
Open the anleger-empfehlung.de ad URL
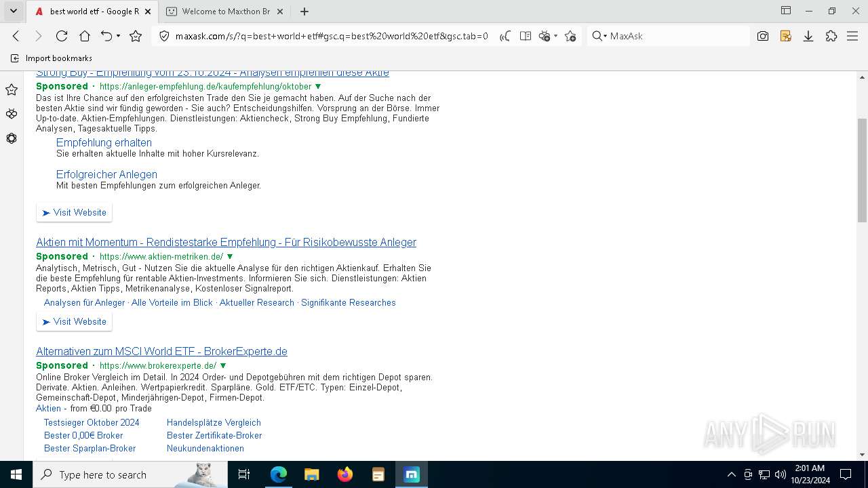click(x=205, y=87)
